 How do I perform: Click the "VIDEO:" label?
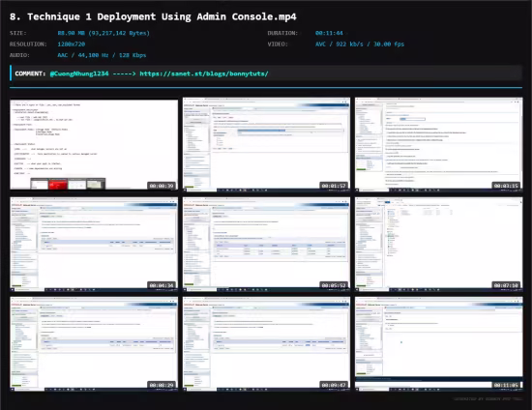tap(278, 44)
